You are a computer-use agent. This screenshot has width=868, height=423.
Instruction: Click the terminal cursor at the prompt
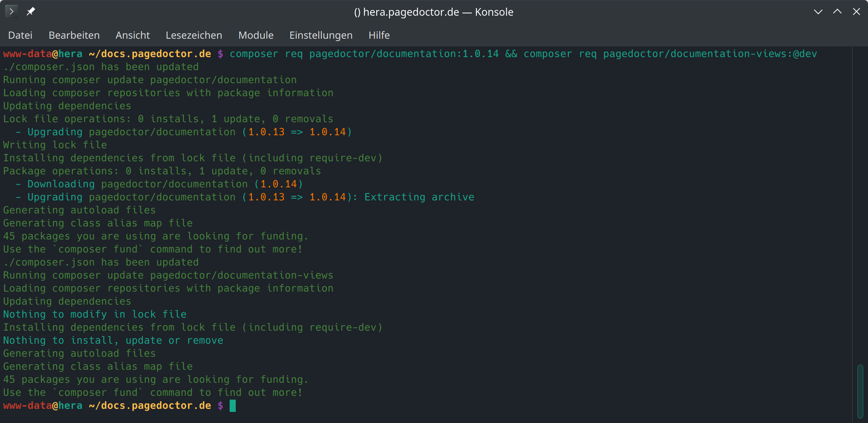(233, 405)
